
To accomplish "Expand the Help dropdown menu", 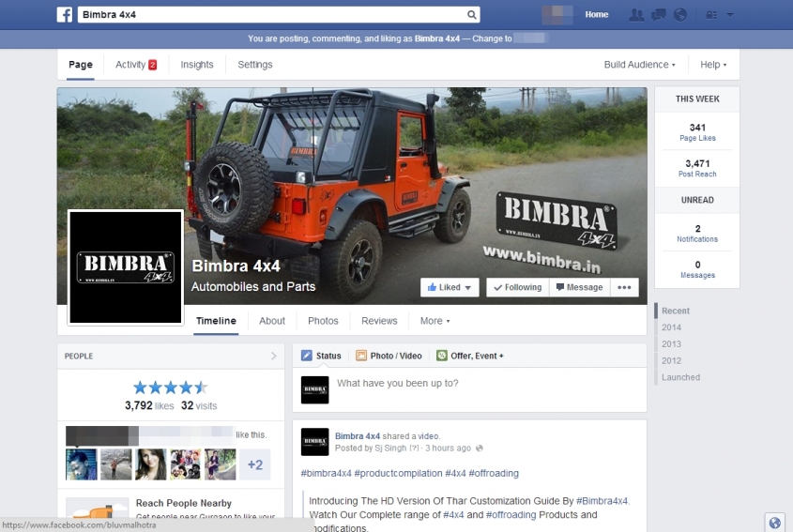I will [x=713, y=65].
